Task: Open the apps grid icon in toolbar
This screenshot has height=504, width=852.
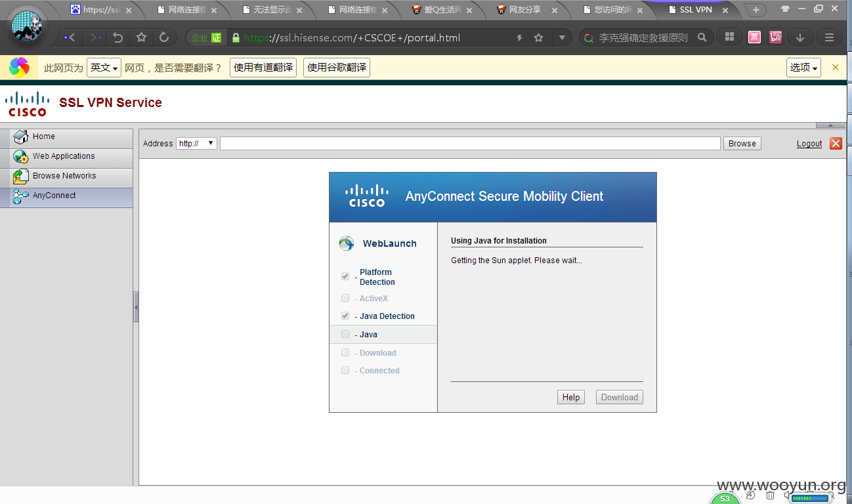Action: coord(729,37)
